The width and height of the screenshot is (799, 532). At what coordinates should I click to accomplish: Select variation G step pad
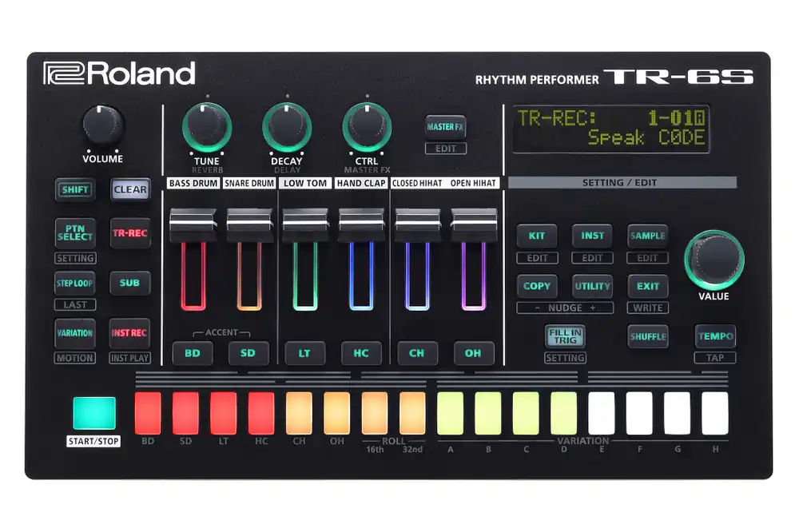click(678, 413)
